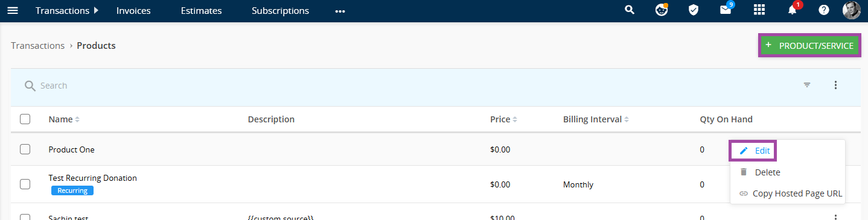View notifications bell
This screenshot has width=868, height=220.
pos(793,11)
